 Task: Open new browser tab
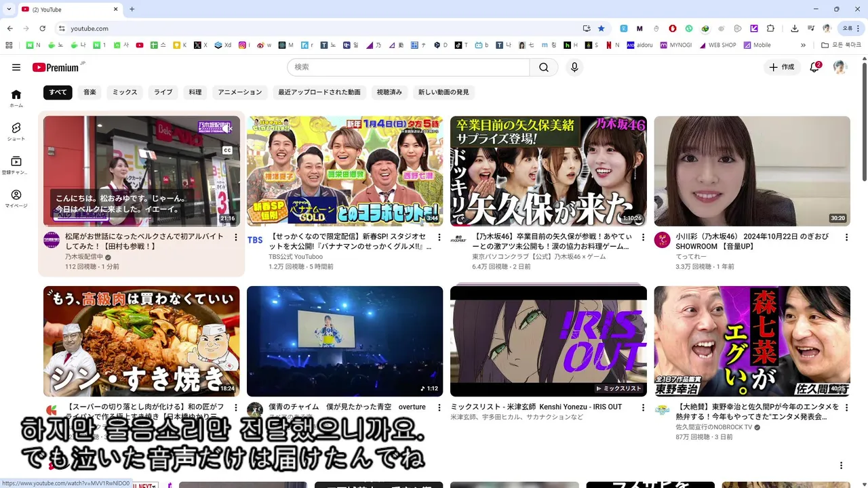pyautogui.click(x=132, y=9)
